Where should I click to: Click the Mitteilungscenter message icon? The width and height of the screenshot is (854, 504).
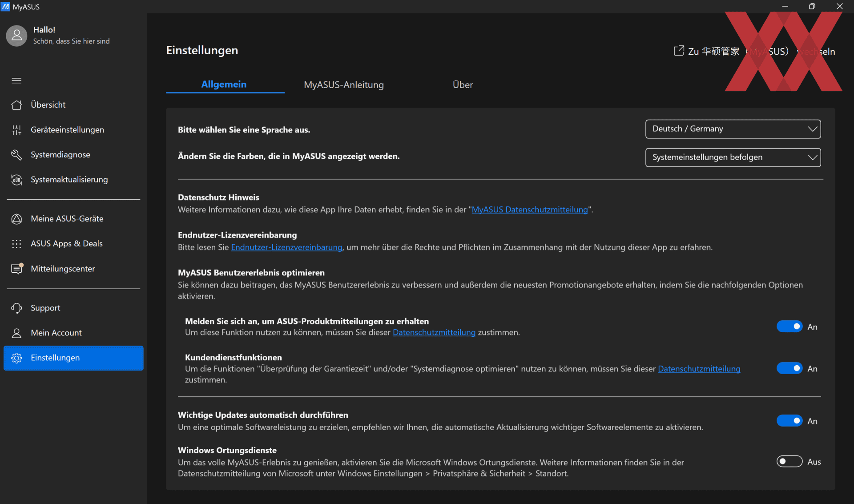[17, 269]
